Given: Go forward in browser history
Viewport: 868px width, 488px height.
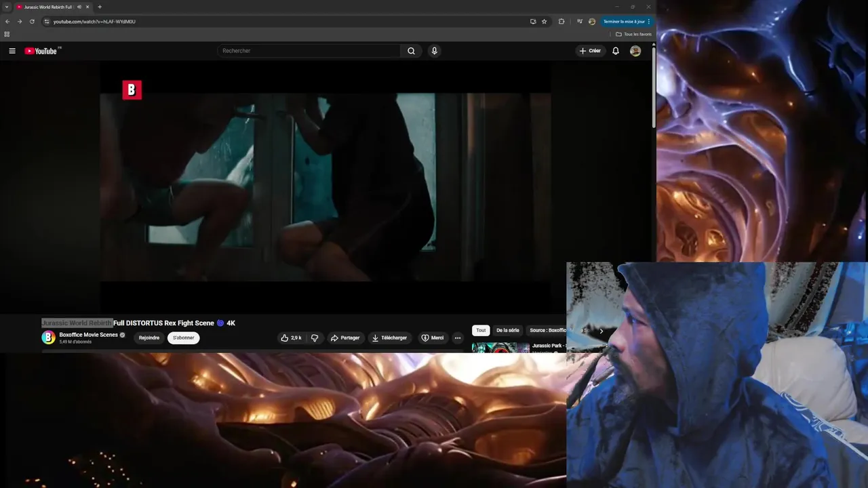Looking at the screenshot, I should [20, 22].
